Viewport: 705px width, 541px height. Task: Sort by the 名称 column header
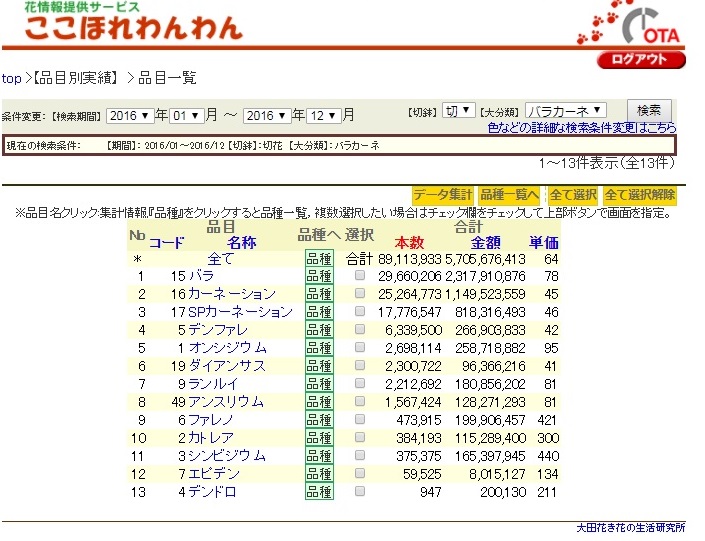(x=242, y=243)
